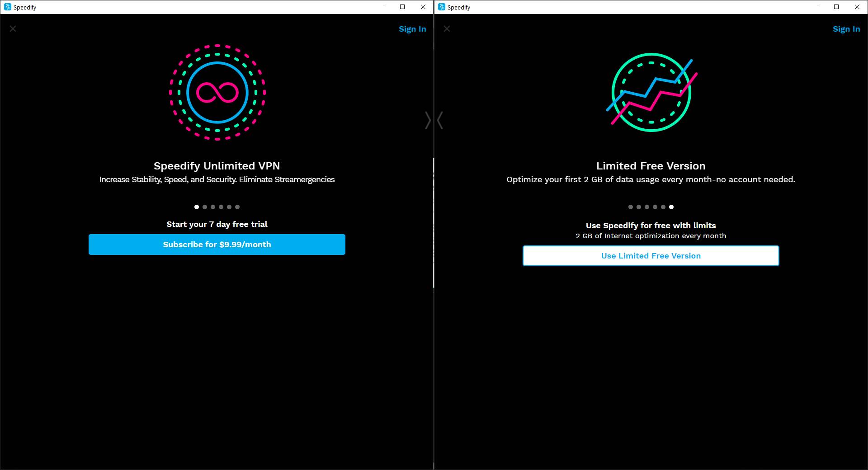Select first pagination dot in left window
Screen dimensions: 868x470
pos(197,207)
